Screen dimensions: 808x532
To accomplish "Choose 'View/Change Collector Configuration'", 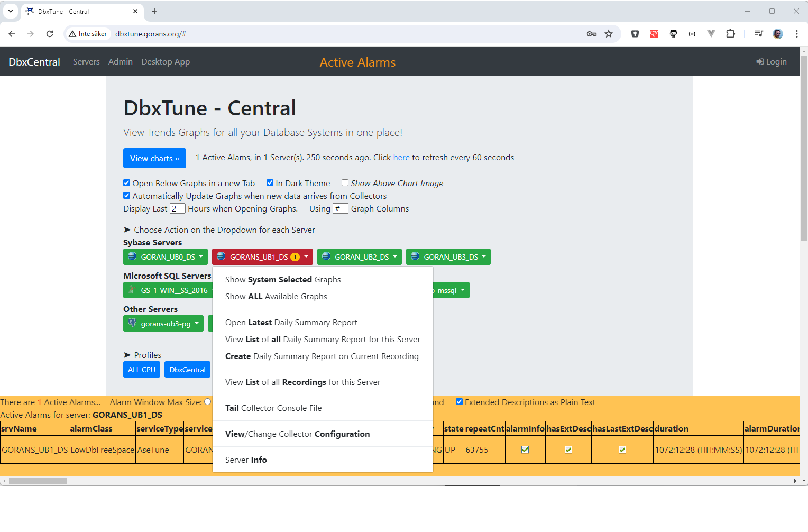I will 323,434.
